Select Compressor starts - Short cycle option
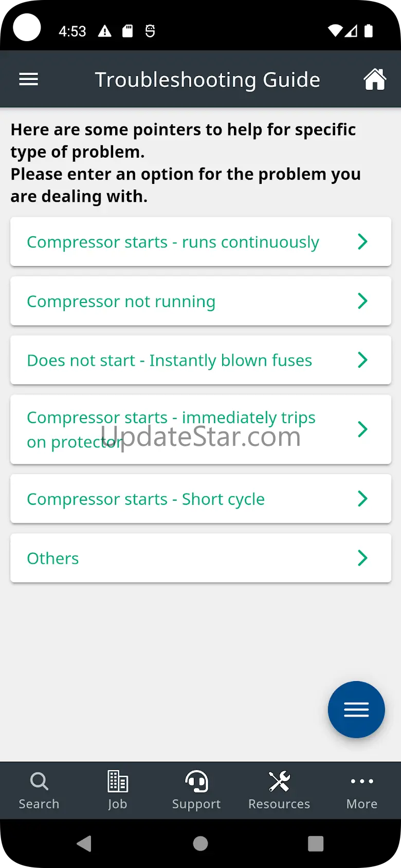The width and height of the screenshot is (401, 868). click(146, 499)
